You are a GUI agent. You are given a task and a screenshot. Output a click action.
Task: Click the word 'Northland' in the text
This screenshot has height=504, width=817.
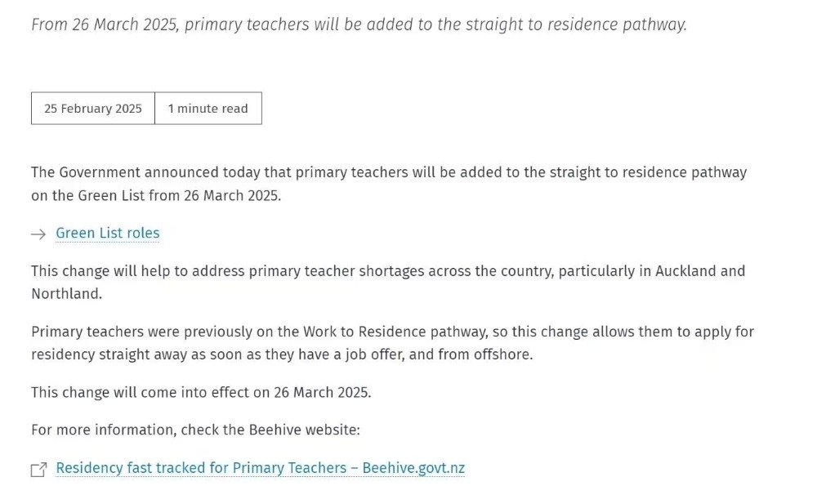point(65,294)
